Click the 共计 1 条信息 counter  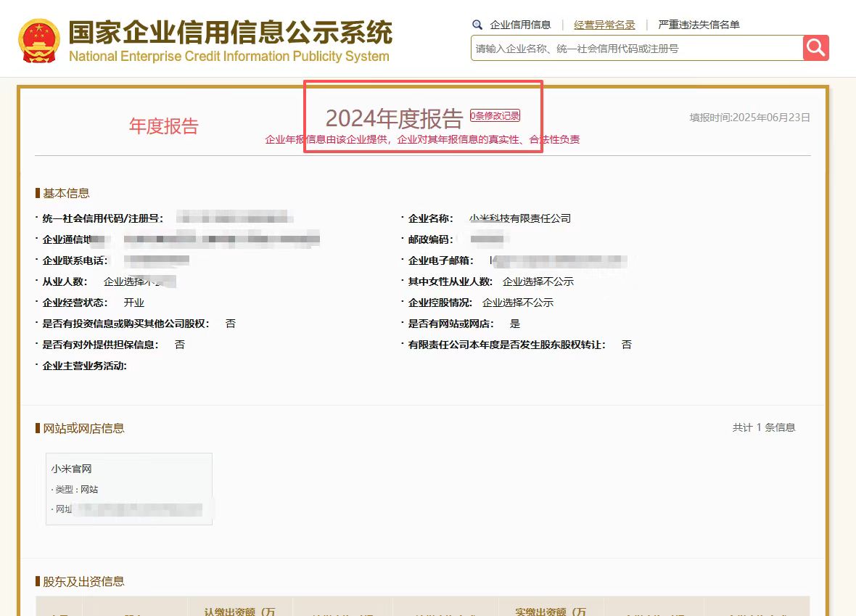tap(763, 428)
